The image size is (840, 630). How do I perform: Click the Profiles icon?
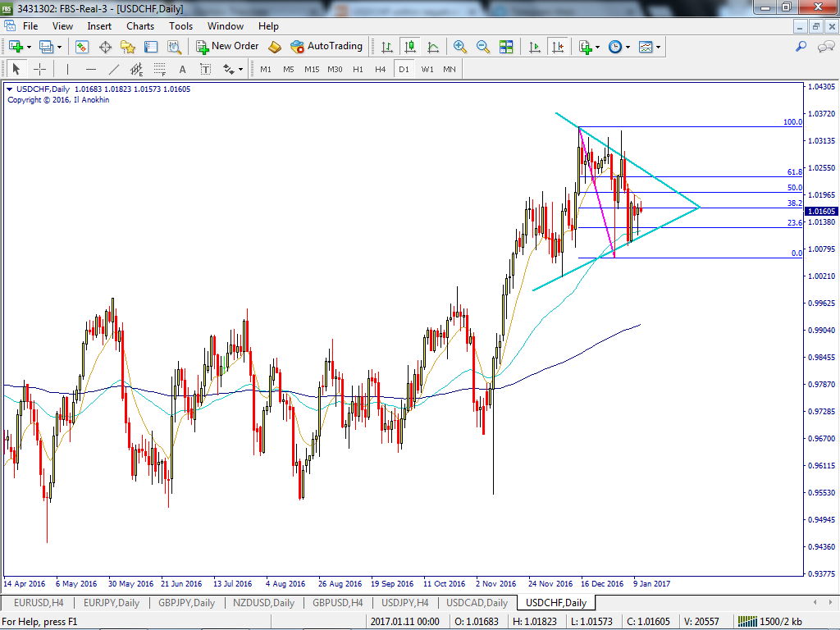(47, 47)
